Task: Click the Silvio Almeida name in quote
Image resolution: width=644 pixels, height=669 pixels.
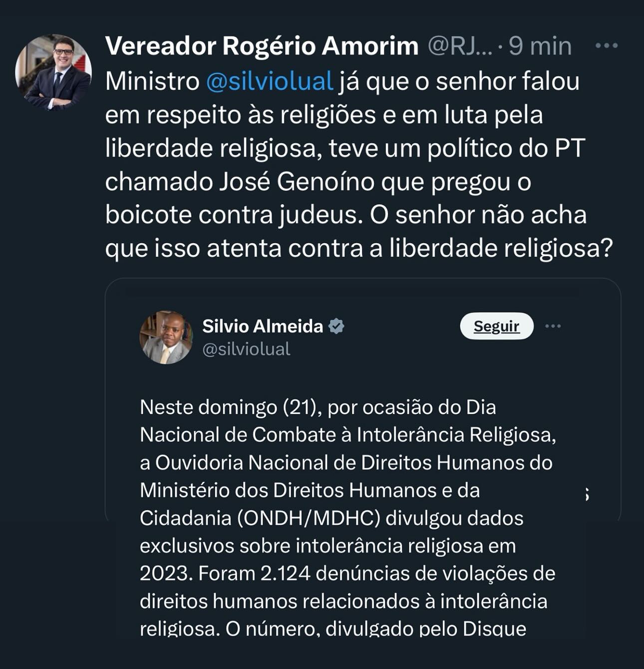Action: tap(263, 326)
